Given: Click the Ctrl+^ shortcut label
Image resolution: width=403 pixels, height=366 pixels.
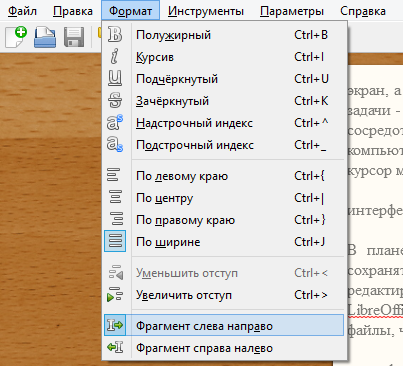Looking at the screenshot, I should [311, 123].
